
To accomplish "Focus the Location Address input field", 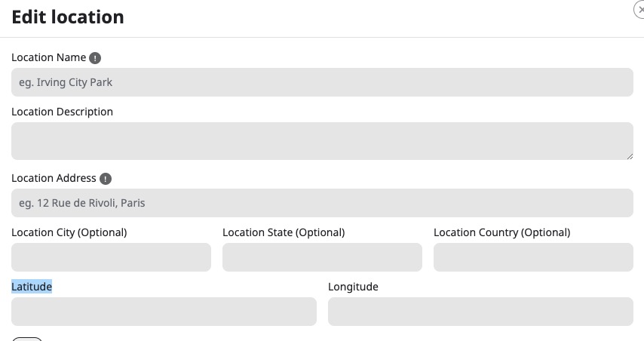I will coord(322,203).
